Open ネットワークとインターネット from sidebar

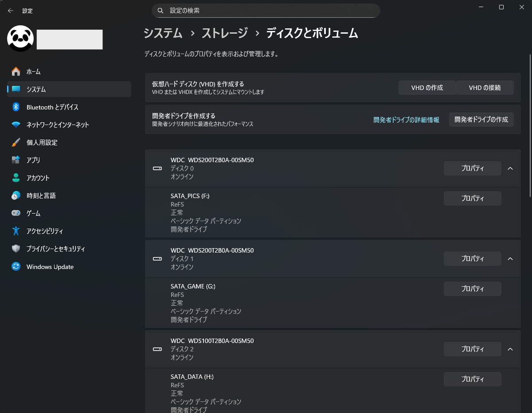tap(57, 125)
